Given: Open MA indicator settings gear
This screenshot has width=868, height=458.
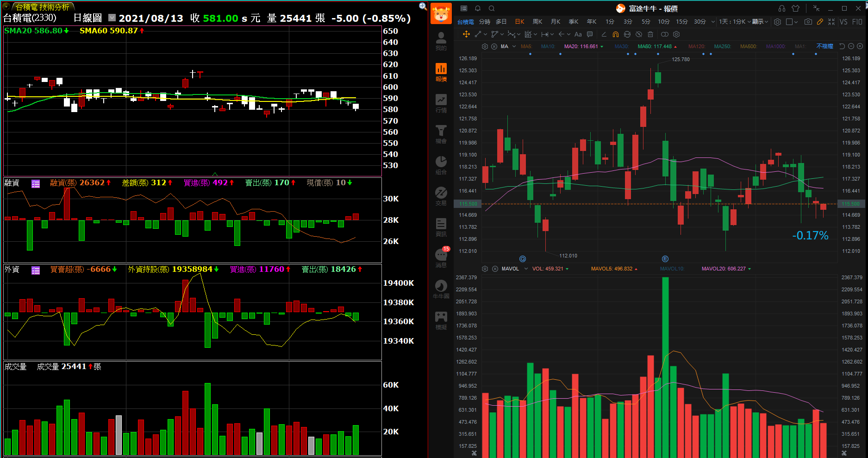Looking at the screenshot, I should [x=485, y=46].
